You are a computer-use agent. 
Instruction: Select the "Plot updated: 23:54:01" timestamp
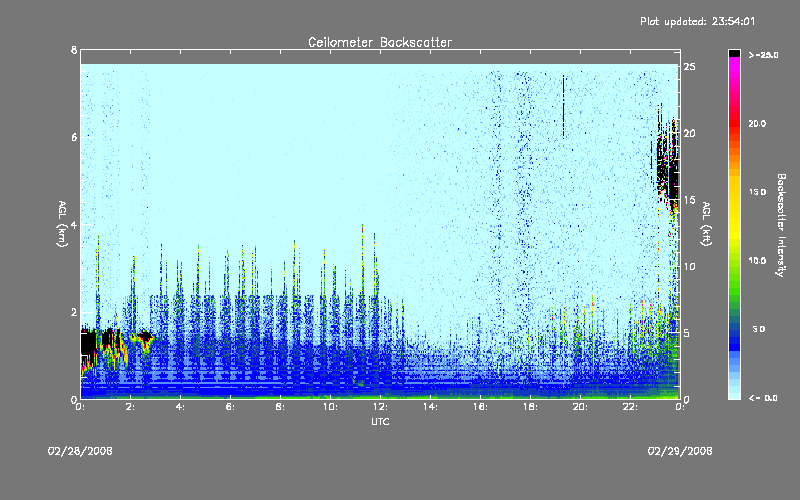pyautogui.click(x=697, y=21)
